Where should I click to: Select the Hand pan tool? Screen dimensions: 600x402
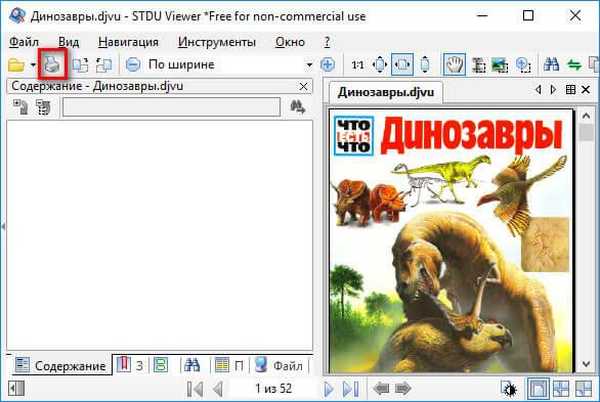click(451, 64)
